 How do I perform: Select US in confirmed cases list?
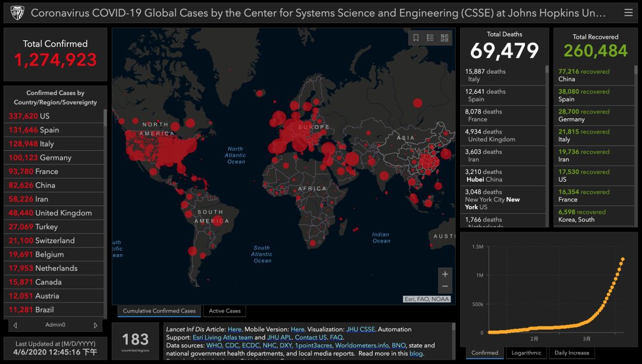pos(53,116)
